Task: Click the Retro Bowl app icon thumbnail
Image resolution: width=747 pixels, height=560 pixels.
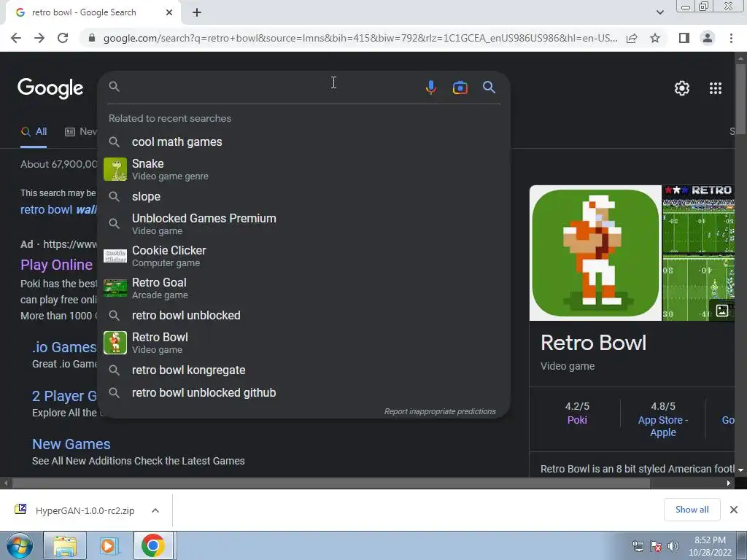Action: tap(595, 253)
